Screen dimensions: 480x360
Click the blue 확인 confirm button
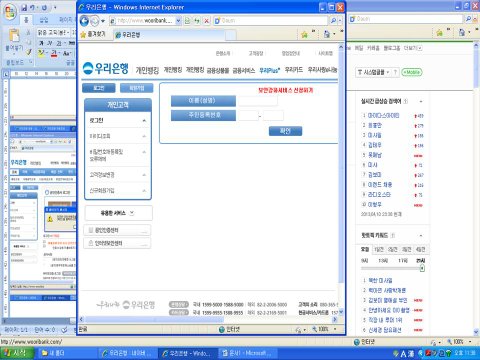click(285, 131)
